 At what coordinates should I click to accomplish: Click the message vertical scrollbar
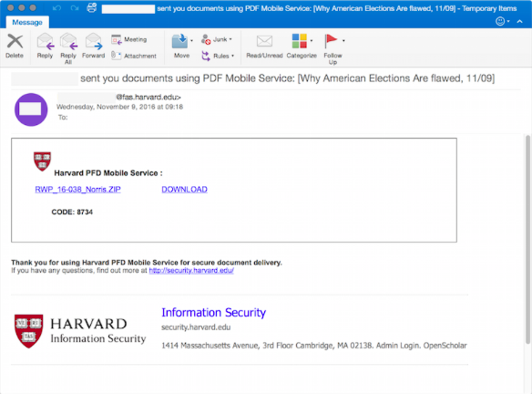(527, 240)
